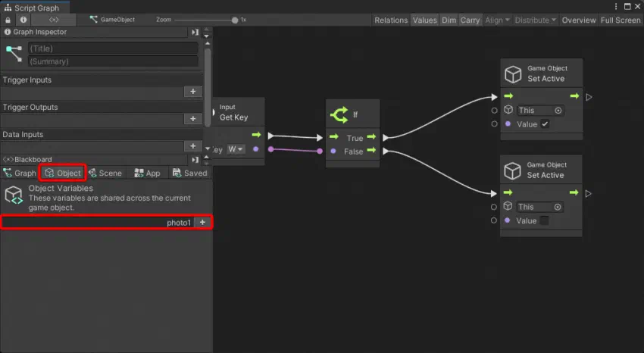The image size is (644, 353).
Task: Uncheck the Value checkbox on top Set Active
Action: tap(545, 124)
